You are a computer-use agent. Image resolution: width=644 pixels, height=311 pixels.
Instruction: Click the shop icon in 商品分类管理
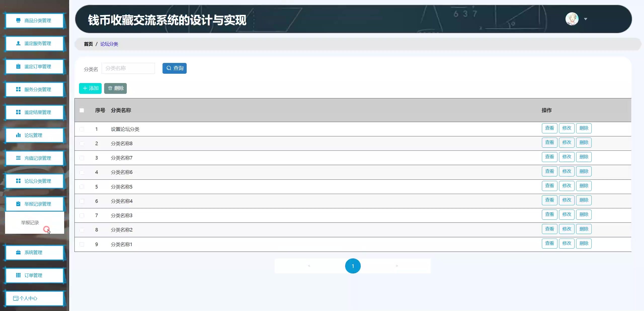[x=18, y=20]
